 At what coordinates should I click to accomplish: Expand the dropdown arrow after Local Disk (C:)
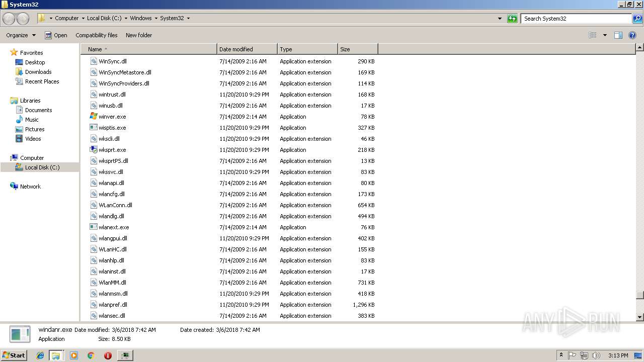126,19
